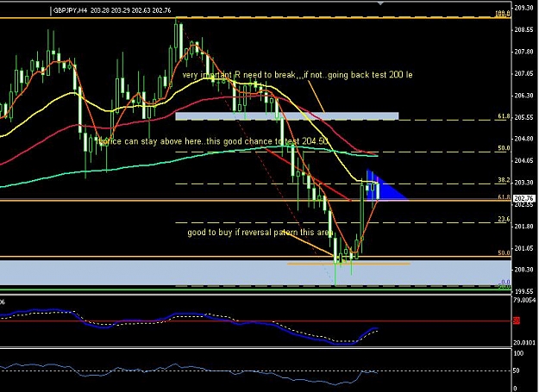Click the chart shift marker triangle at the top edge

pyautogui.click(x=380, y=3)
